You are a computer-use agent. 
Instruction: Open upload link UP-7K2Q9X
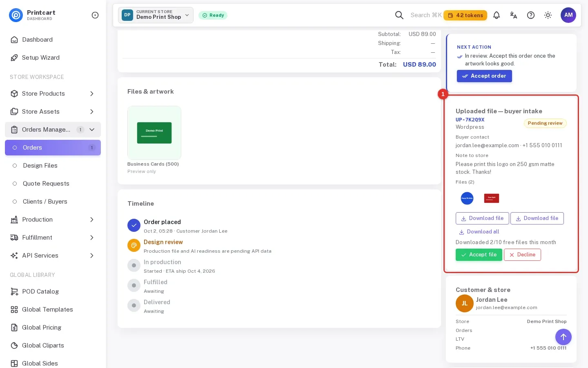[470, 120]
